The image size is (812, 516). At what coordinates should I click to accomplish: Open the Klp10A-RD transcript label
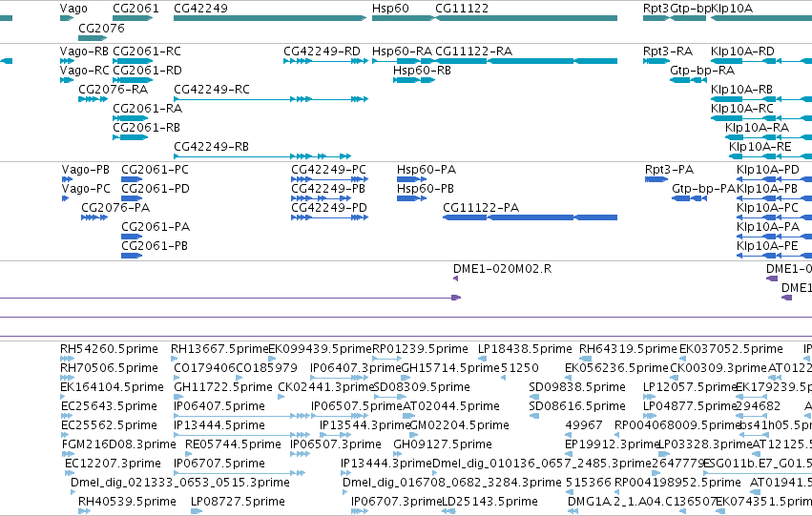(742, 52)
